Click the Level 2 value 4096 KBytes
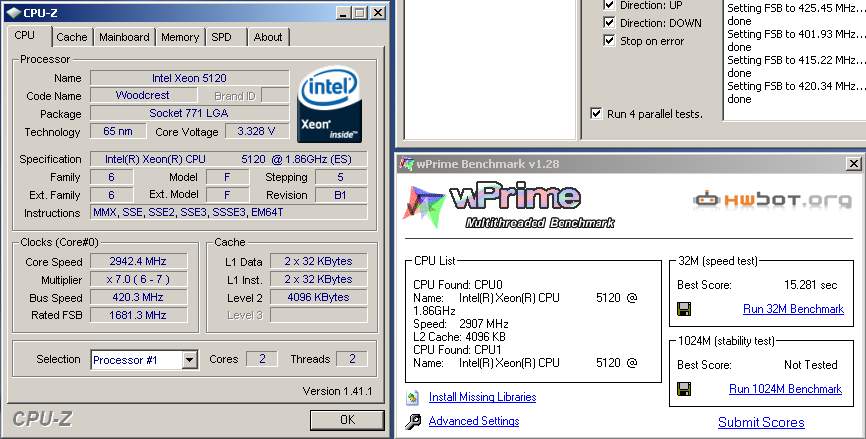The height and width of the screenshot is (439, 866). click(x=318, y=297)
